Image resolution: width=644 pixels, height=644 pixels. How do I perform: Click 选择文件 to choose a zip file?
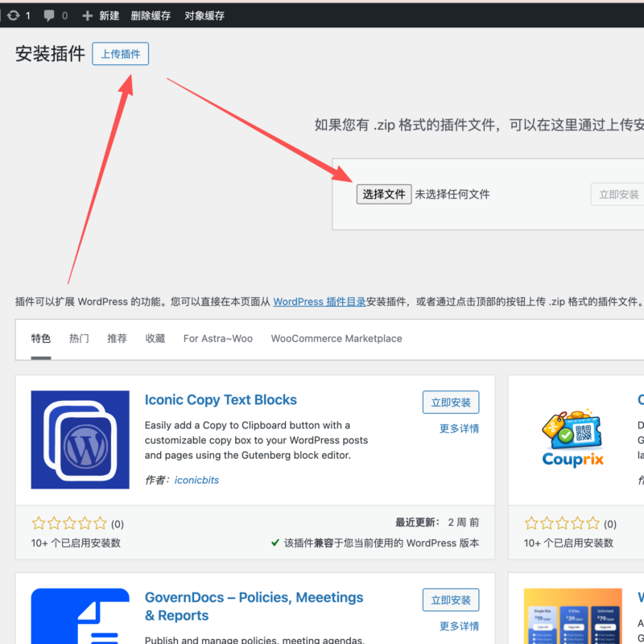384,194
